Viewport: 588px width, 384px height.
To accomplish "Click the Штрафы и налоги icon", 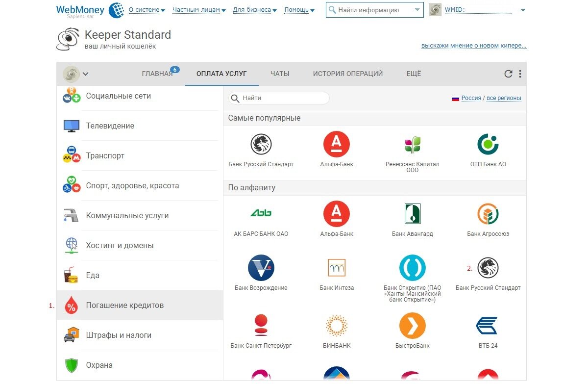I will coord(72,335).
